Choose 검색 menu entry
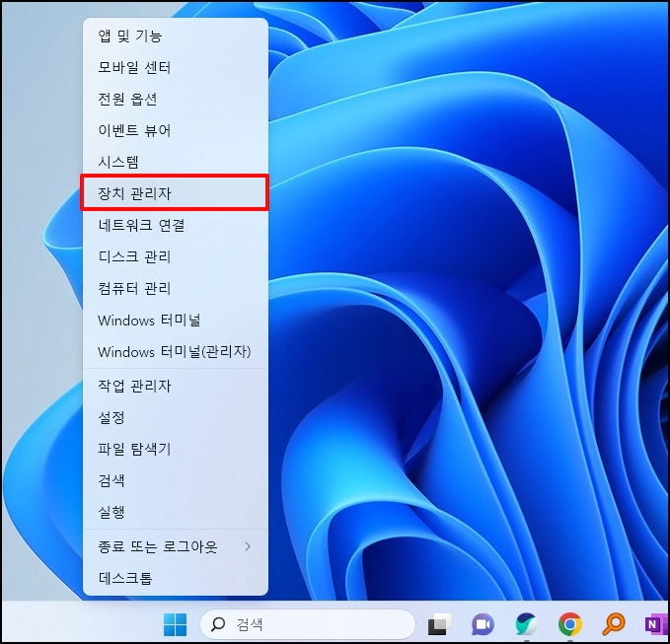 pos(176,480)
